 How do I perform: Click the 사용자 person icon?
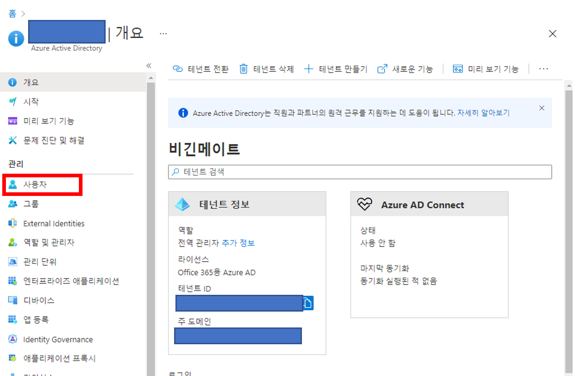click(13, 185)
